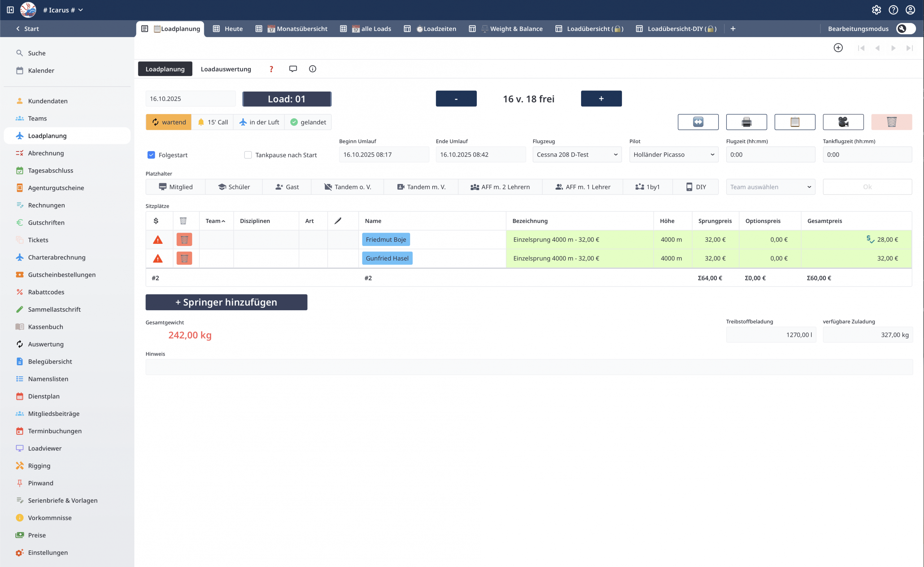Viewport: 924px width, 567px height.
Task: Click the red question mark icon
Action: click(271, 69)
